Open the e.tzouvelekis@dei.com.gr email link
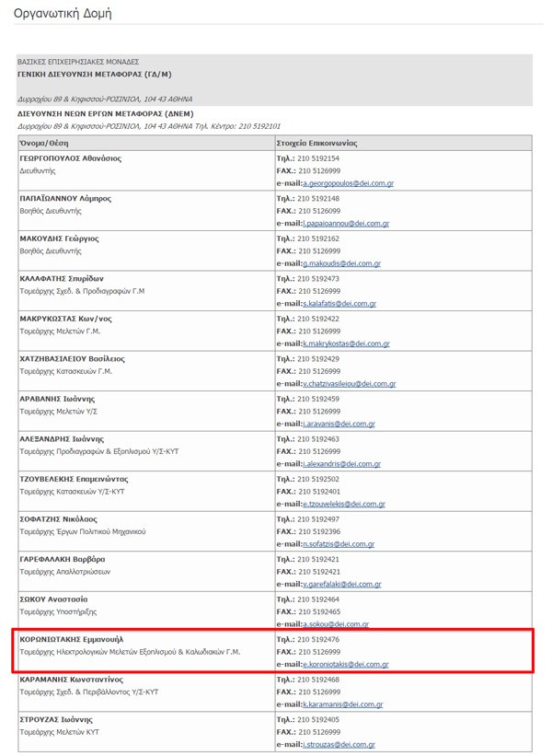Viewport: 552px width, 756px height. point(344,504)
